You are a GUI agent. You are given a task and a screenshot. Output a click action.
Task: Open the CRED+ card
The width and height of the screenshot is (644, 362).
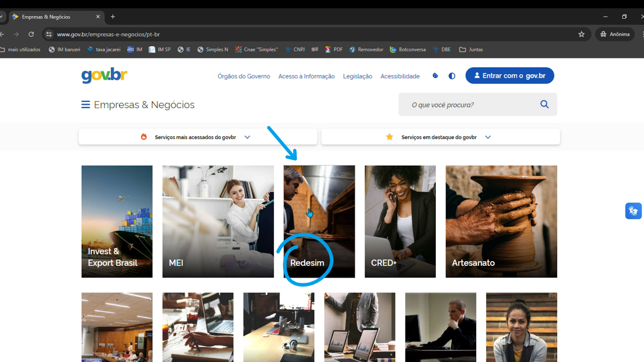pos(400,222)
